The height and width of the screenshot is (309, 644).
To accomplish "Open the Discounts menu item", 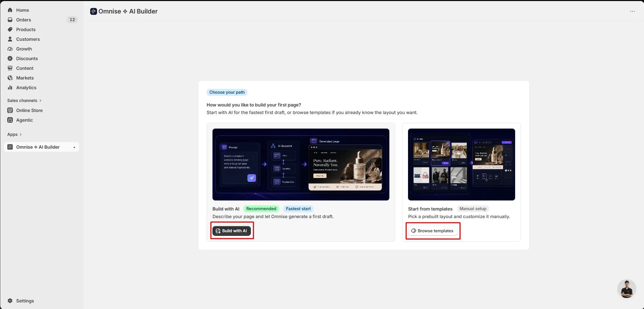I will (41, 58).
